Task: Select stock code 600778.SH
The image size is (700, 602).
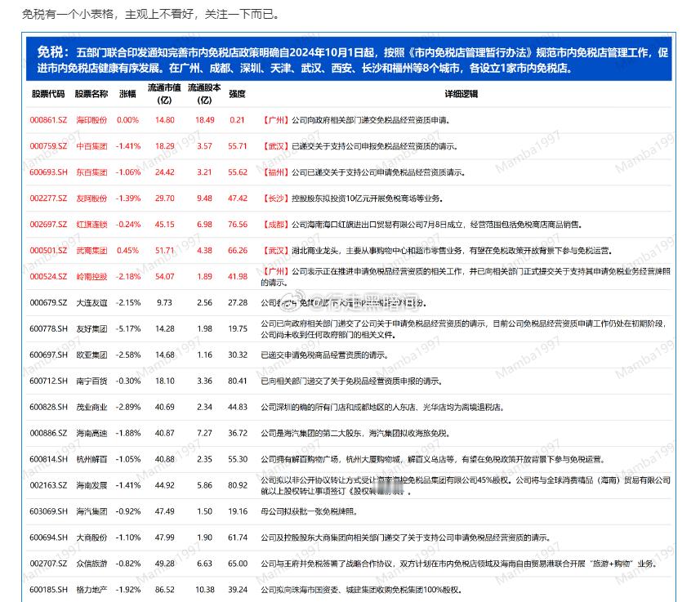Action: (48, 328)
